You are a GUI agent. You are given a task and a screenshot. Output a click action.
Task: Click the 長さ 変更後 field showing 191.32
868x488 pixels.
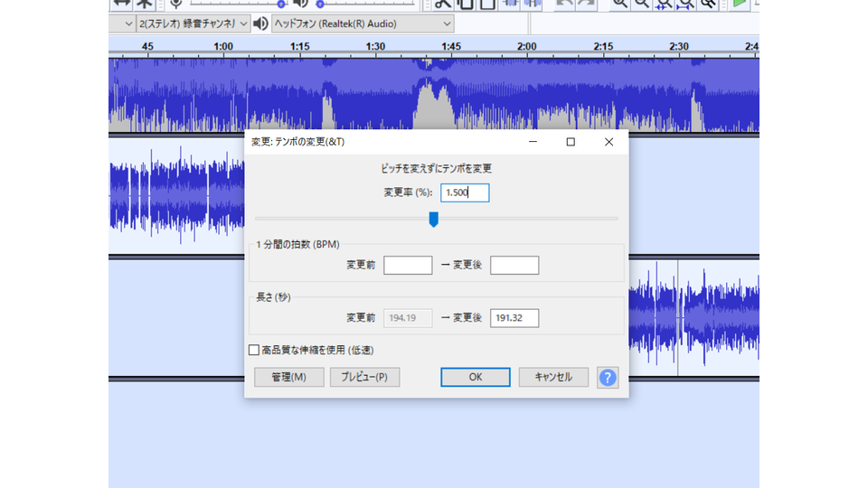[514, 318]
